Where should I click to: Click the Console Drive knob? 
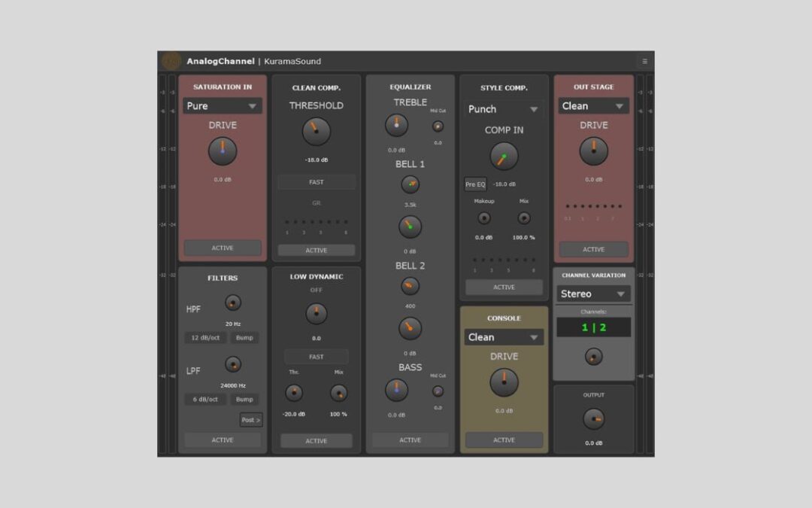pyautogui.click(x=504, y=382)
